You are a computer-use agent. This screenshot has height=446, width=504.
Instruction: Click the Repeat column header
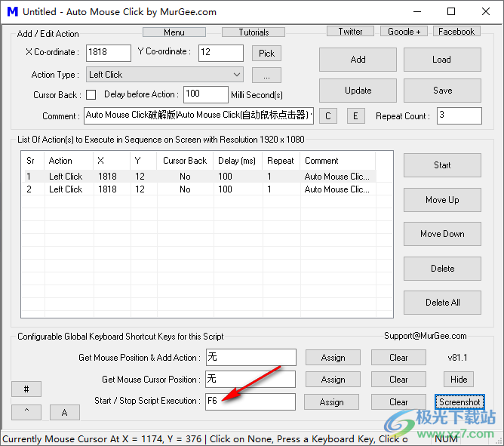pos(281,161)
